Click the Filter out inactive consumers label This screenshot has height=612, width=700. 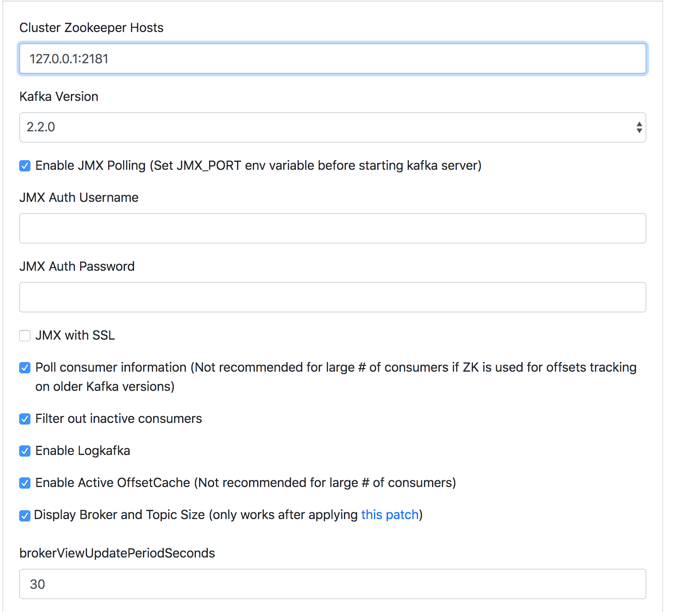tap(119, 419)
